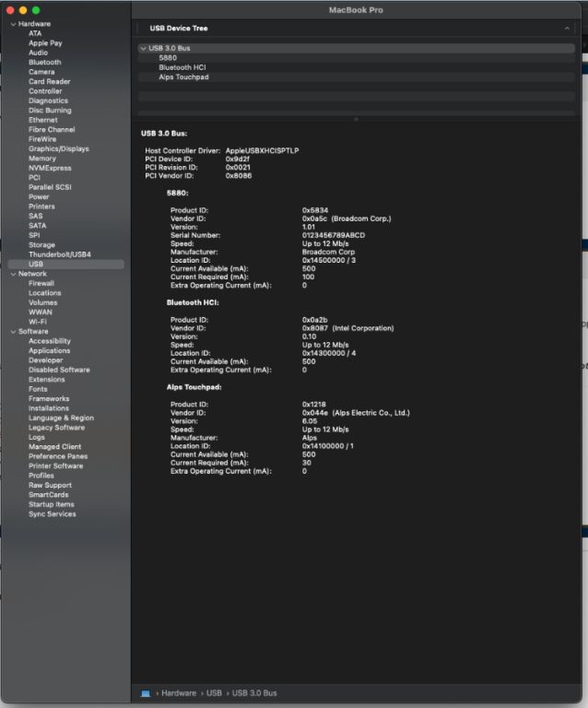Screen dimensions: 588x708
Task: Open Controller in sidebar
Action: coord(45,91)
